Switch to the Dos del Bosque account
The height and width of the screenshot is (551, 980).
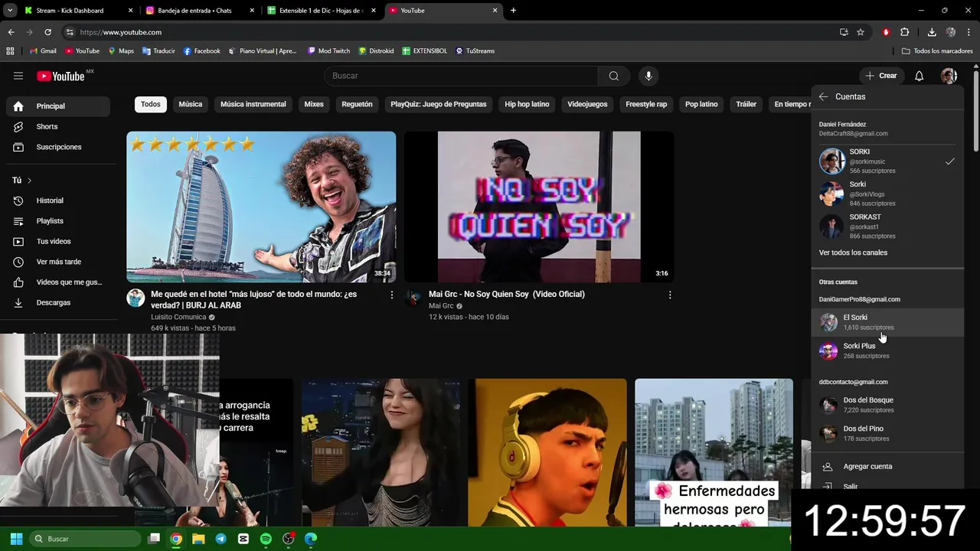coord(887,405)
